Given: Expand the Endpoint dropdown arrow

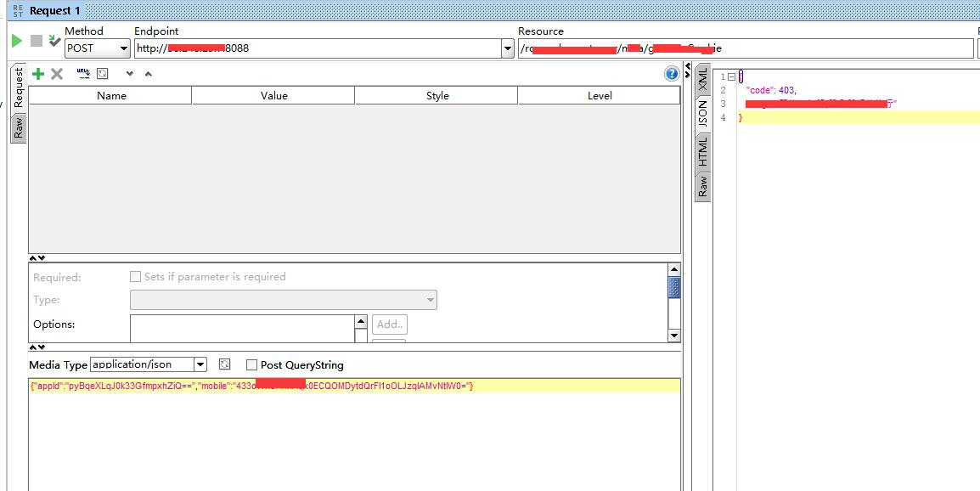Looking at the screenshot, I should [x=508, y=48].
